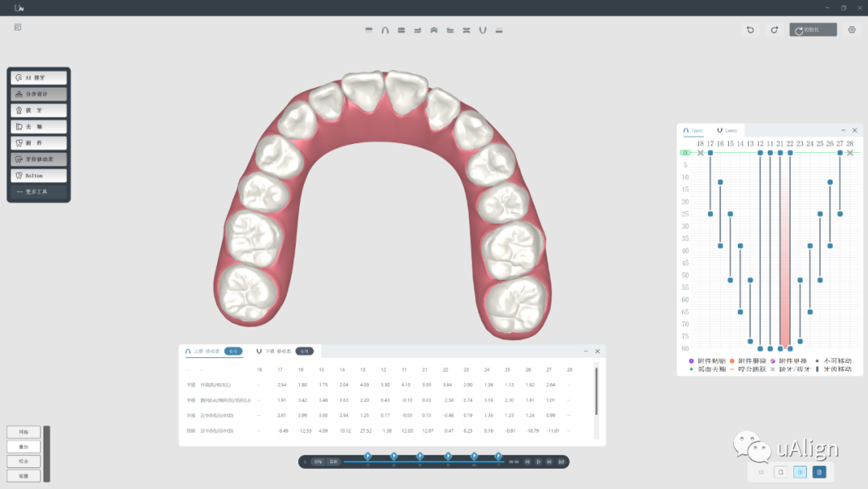The width and height of the screenshot is (868, 489).
Task: Minimize the staging chart panel
Action: [x=843, y=131]
